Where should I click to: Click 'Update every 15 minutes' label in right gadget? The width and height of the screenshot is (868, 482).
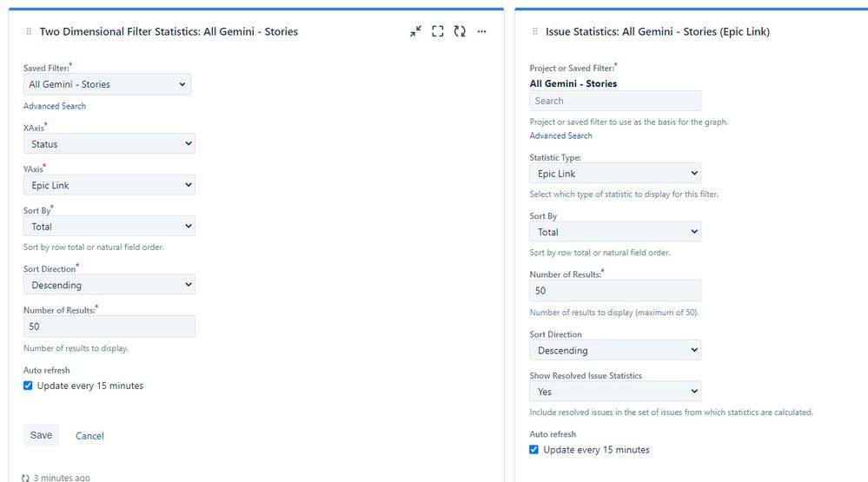pos(596,450)
